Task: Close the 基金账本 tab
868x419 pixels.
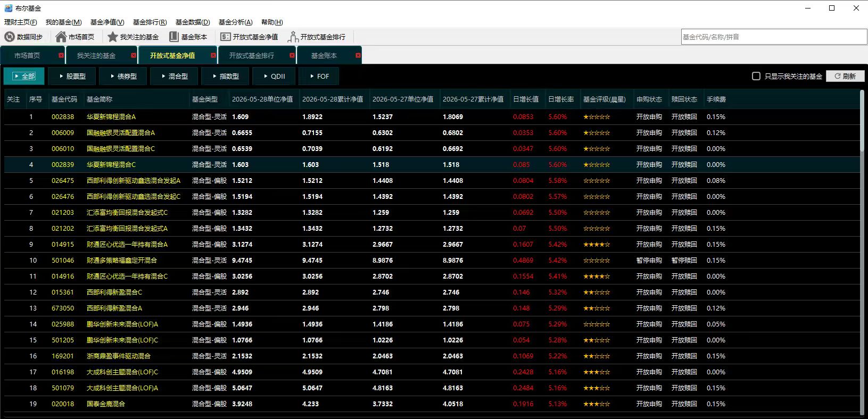Action: [358, 55]
